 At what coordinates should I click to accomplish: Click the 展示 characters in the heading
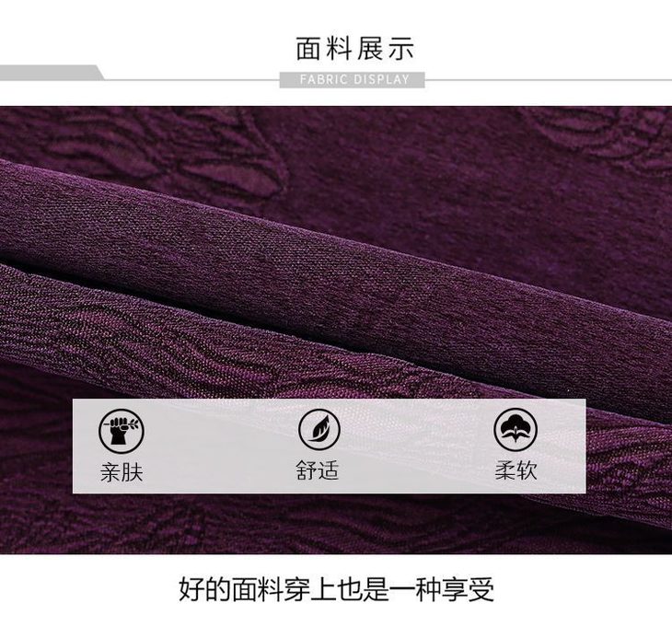[385, 49]
